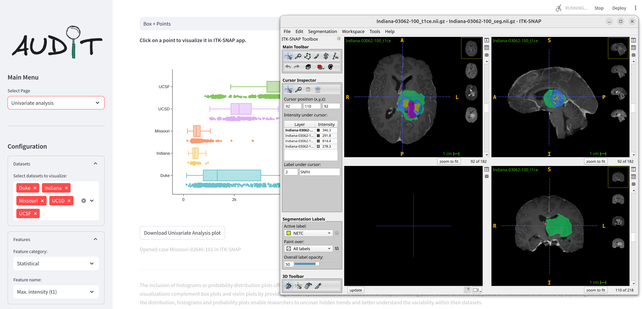
Task: Select the Annotation ruler tool
Action: click(x=335, y=56)
